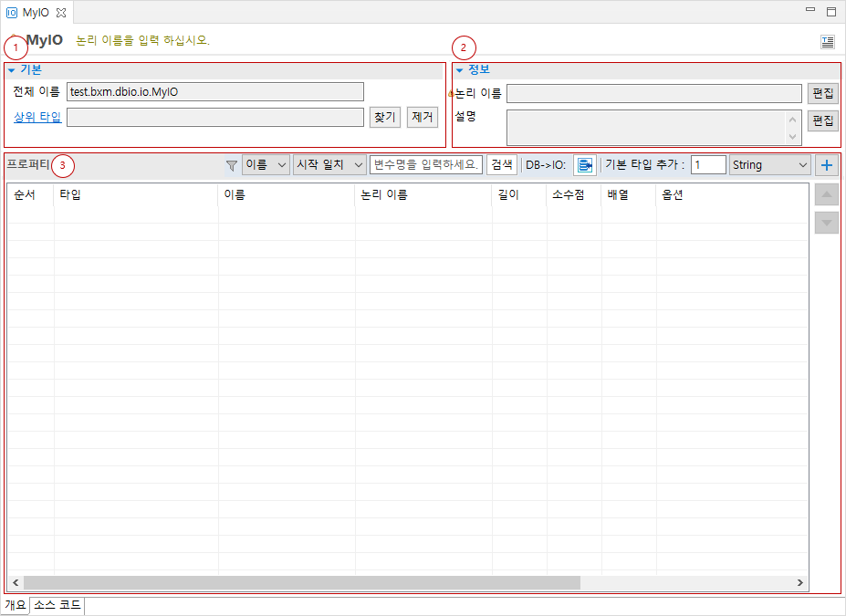Click the blue plus add-property icon
The height and width of the screenshot is (616, 846).
point(827,165)
